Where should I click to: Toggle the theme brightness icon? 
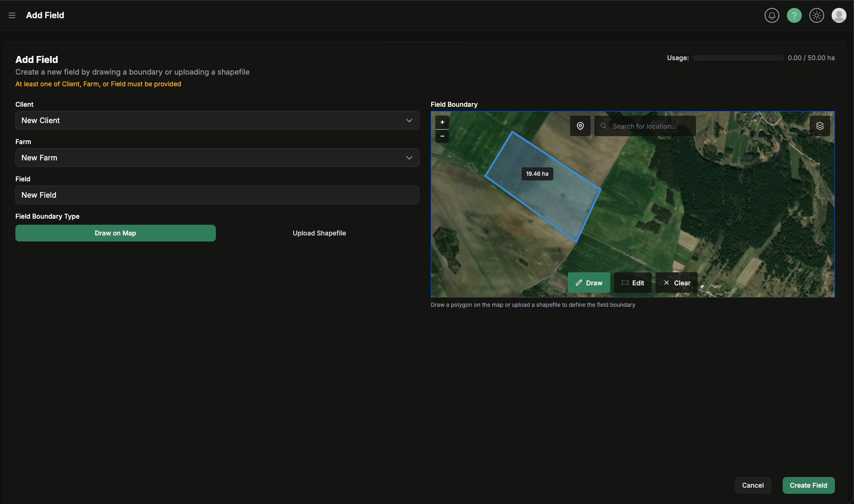click(x=817, y=15)
